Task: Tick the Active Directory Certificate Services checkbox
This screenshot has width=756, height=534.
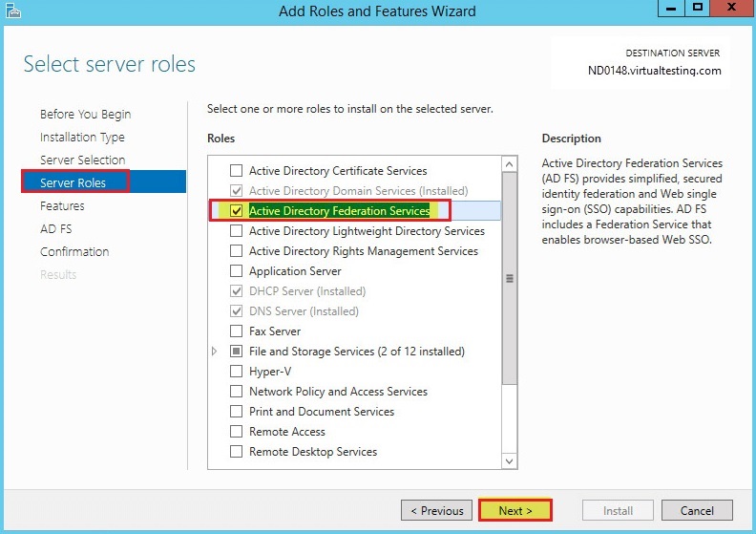Action: pyautogui.click(x=237, y=171)
